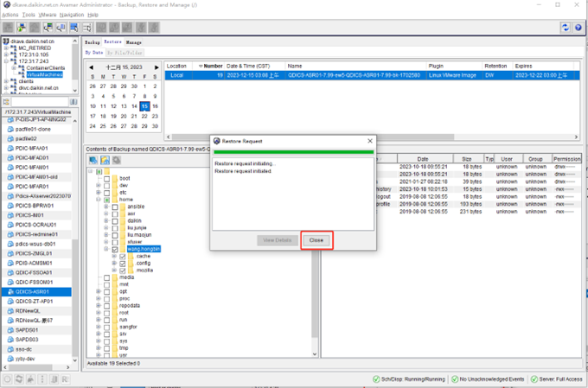Switch to the Manage tab
Screen dimensions: 588x388
click(x=134, y=41)
